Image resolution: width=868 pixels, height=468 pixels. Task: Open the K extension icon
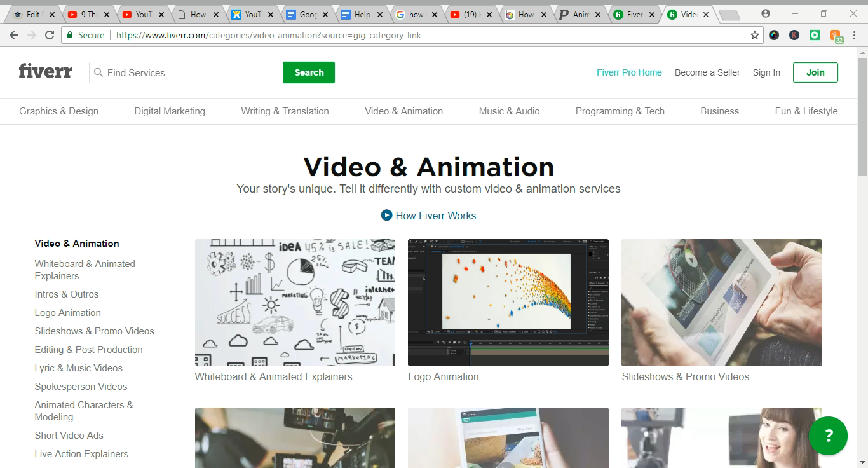[x=794, y=35]
